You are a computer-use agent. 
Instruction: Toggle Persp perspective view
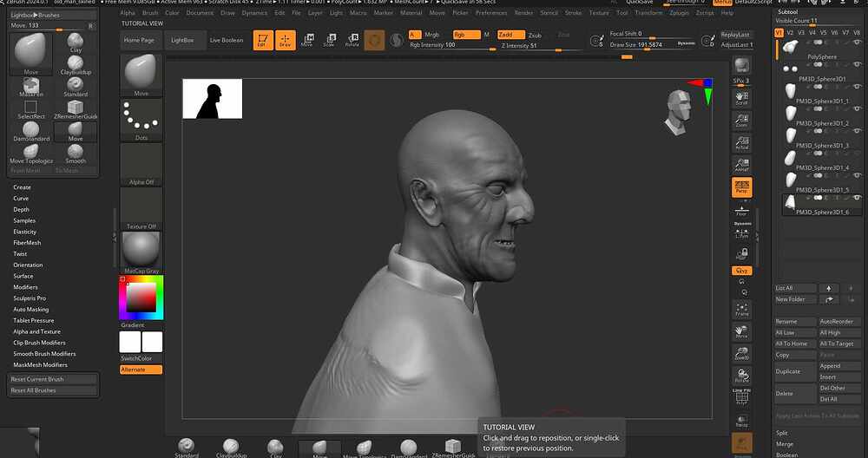742,187
